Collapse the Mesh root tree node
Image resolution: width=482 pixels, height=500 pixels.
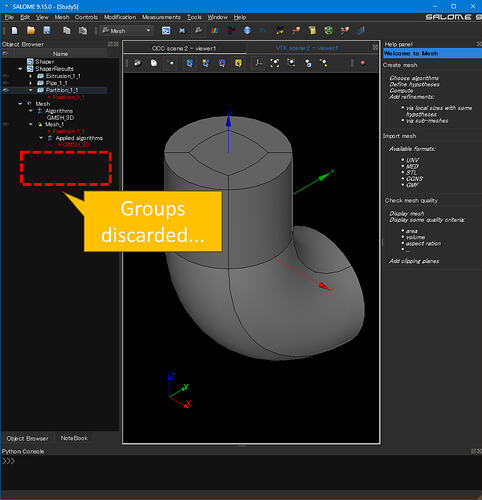[20, 104]
